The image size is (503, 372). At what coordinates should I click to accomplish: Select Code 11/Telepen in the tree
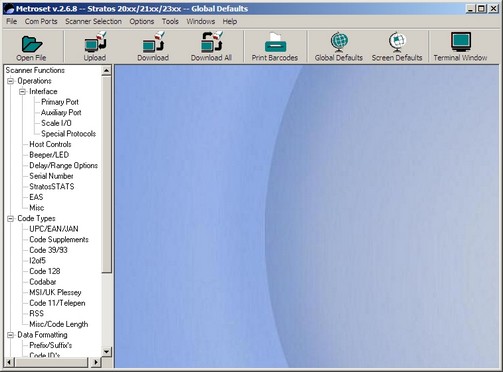click(x=57, y=303)
